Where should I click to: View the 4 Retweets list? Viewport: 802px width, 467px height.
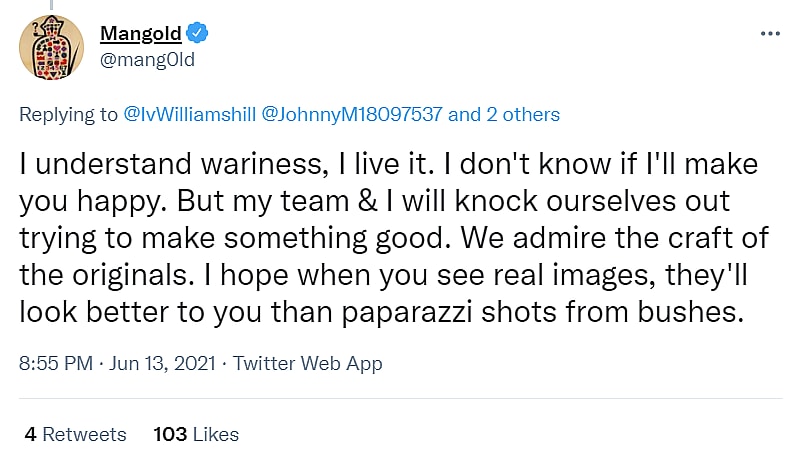coord(75,434)
